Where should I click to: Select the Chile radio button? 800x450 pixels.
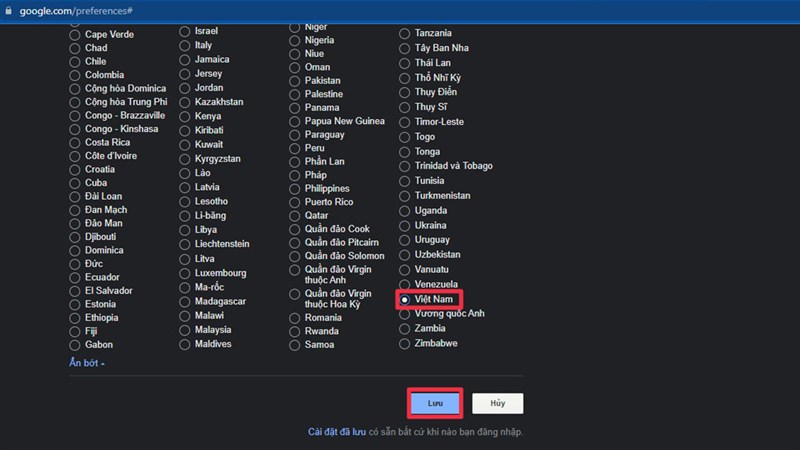coord(75,62)
